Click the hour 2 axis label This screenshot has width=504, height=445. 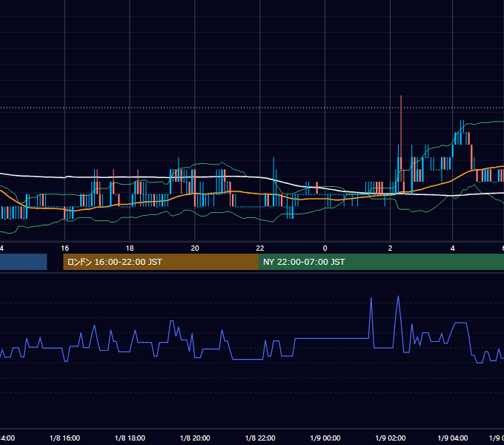click(390, 248)
